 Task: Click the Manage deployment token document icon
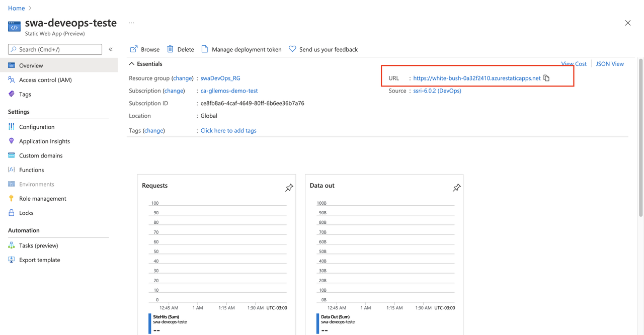coord(205,49)
